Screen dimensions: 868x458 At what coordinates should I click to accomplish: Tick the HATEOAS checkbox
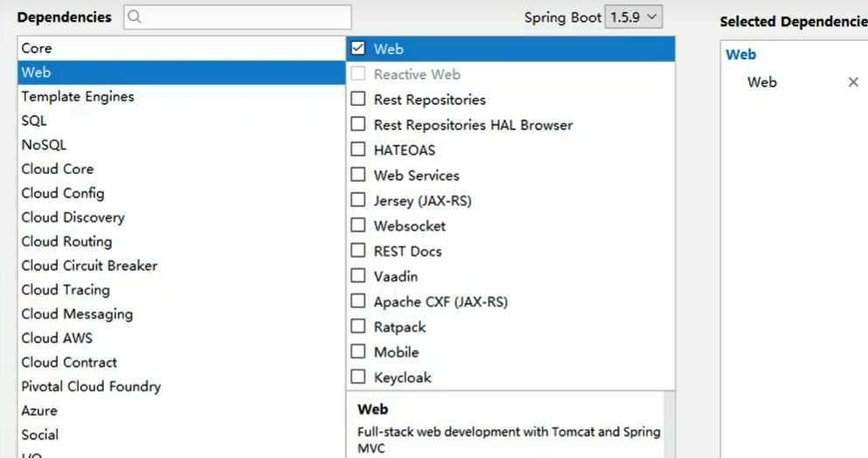(358, 149)
